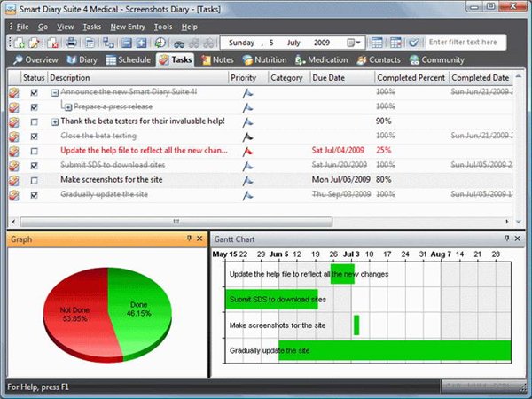Switch to the Contacts tab

tap(379, 60)
